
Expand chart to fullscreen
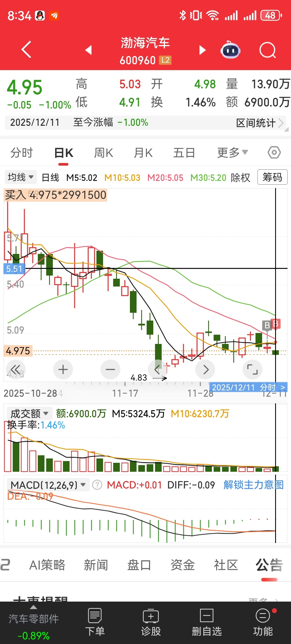pos(252,369)
